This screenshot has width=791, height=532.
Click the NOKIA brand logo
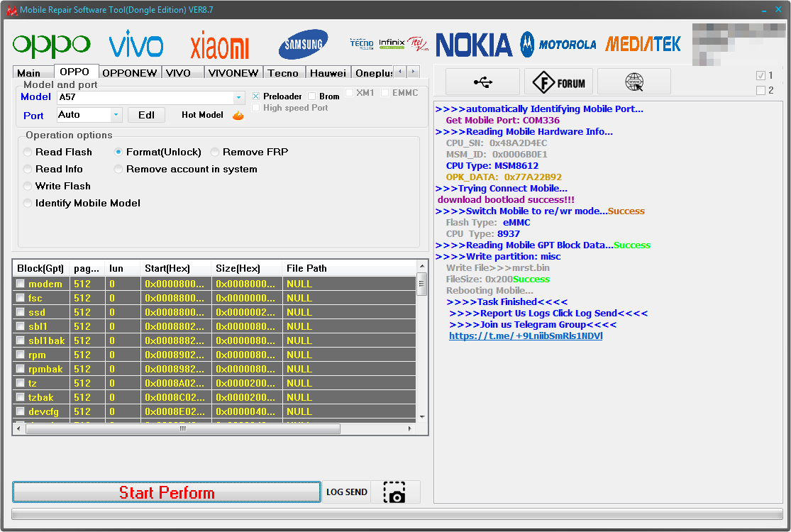[474, 45]
